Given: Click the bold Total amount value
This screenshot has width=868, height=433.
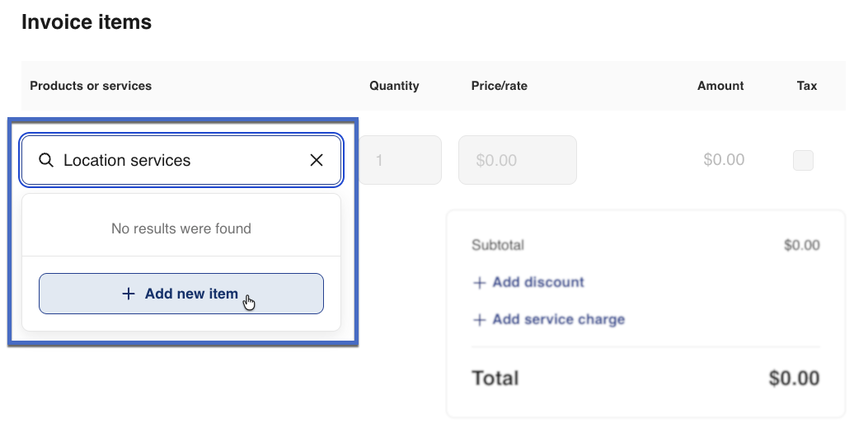Looking at the screenshot, I should 794,379.
